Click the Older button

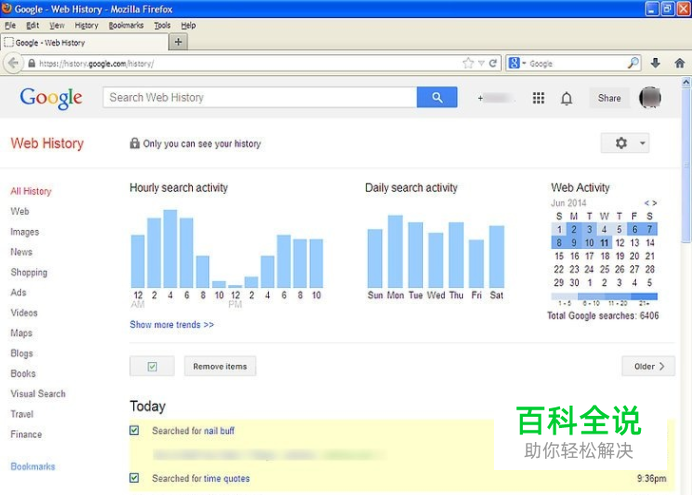click(x=648, y=366)
